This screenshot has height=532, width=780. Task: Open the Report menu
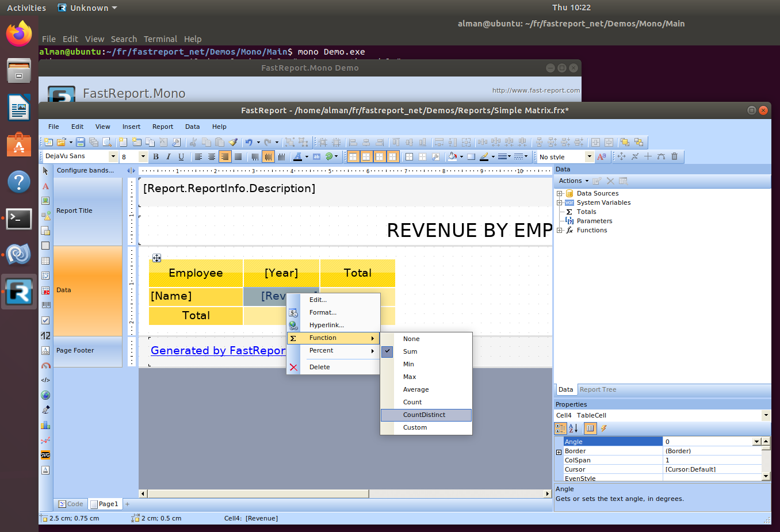[163, 127]
